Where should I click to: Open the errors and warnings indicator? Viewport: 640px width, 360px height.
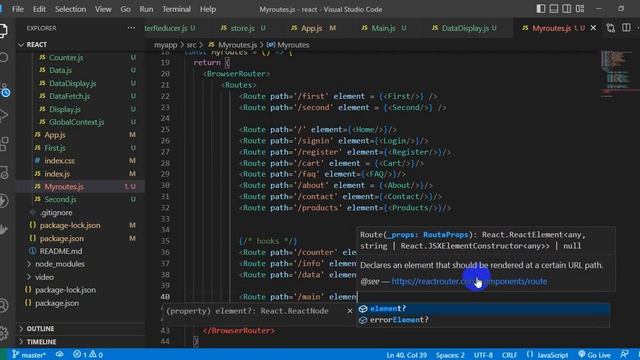[x=88, y=355]
